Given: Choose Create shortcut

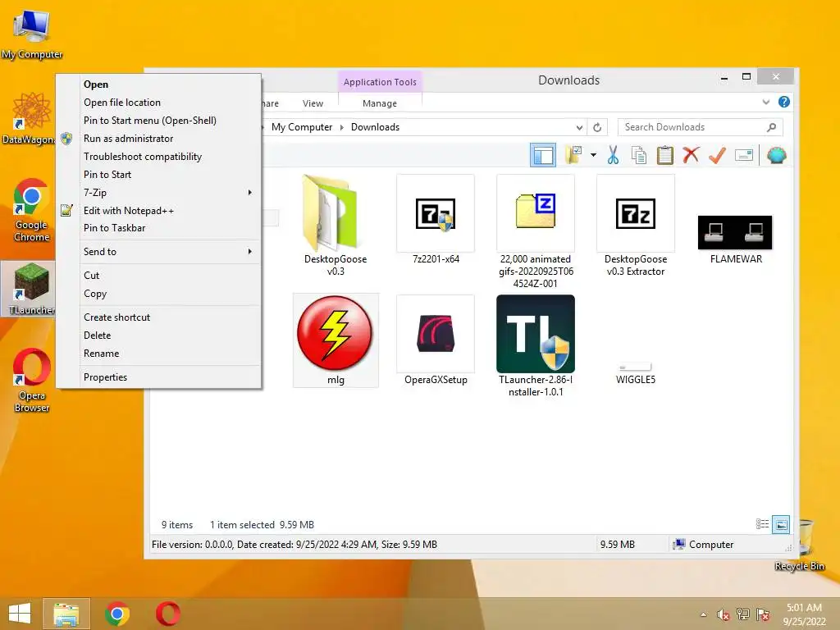Looking at the screenshot, I should 159,317.
